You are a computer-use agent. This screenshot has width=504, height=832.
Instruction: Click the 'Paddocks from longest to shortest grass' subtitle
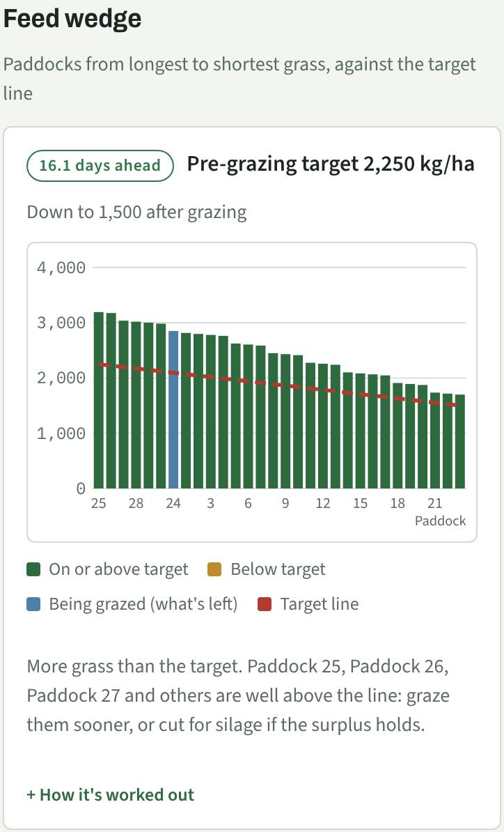[x=239, y=79]
